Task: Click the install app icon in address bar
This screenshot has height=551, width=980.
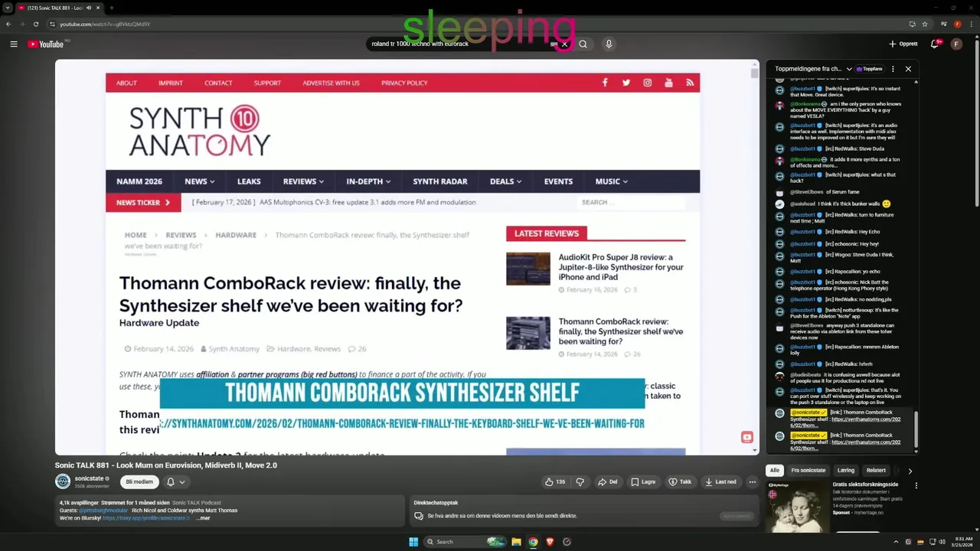Action: [x=912, y=24]
